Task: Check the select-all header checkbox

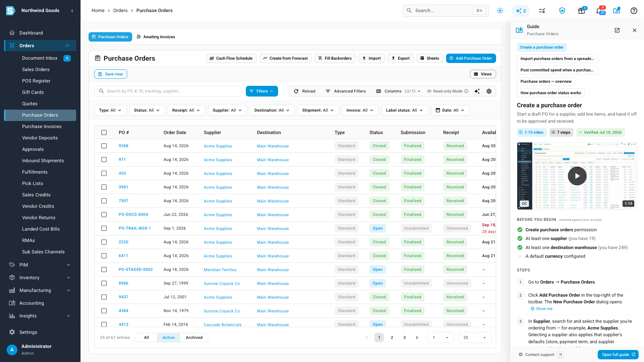Action: 104,132
